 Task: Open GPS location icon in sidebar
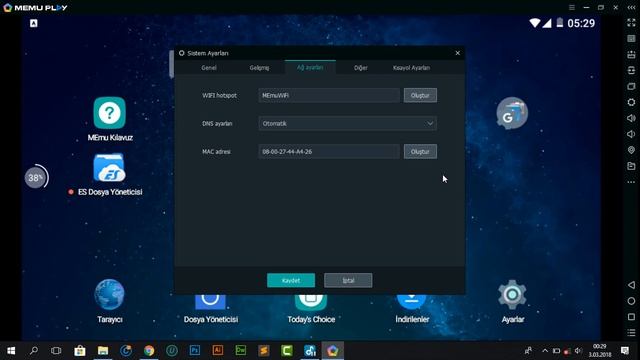point(631,150)
